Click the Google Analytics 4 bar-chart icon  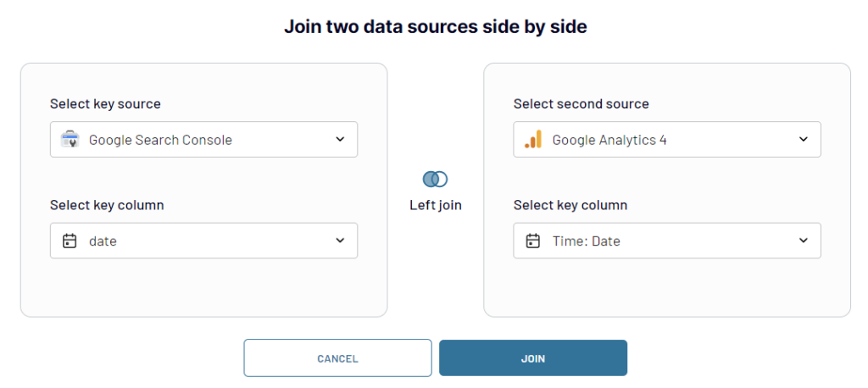coord(532,140)
